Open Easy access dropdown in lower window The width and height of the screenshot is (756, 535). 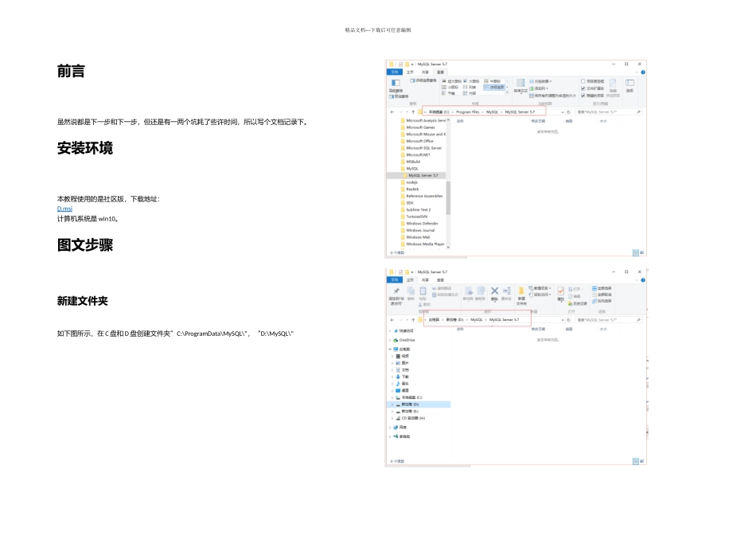pos(540,295)
